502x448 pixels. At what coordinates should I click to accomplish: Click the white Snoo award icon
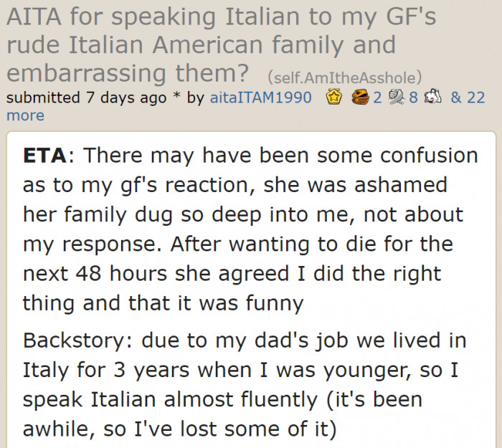click(434, 97)
